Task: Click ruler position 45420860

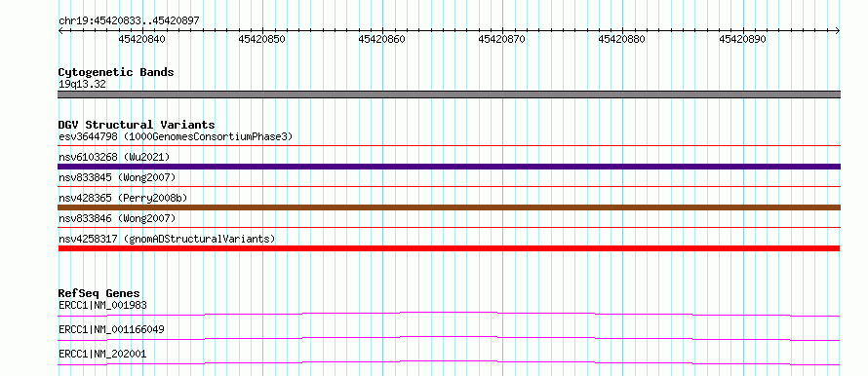Action: click(x=382, y=39)
